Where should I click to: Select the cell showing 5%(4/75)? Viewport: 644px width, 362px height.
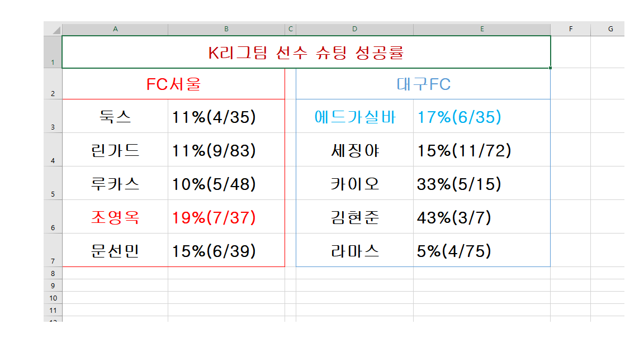click(482, 250)
